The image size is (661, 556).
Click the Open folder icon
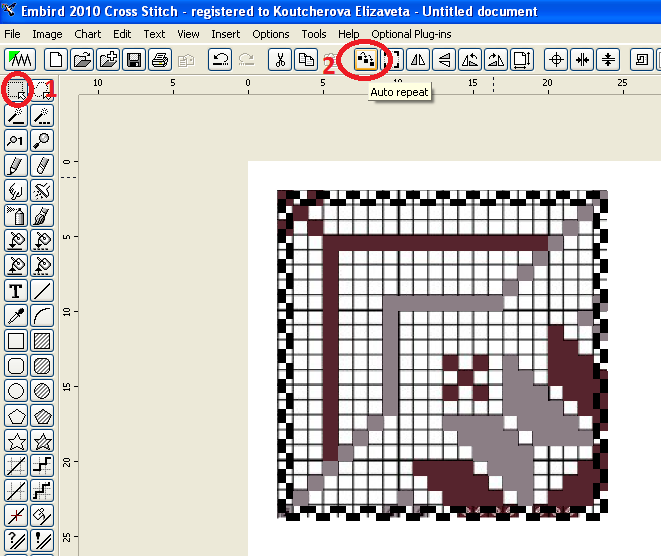click(x=83, y=60)
